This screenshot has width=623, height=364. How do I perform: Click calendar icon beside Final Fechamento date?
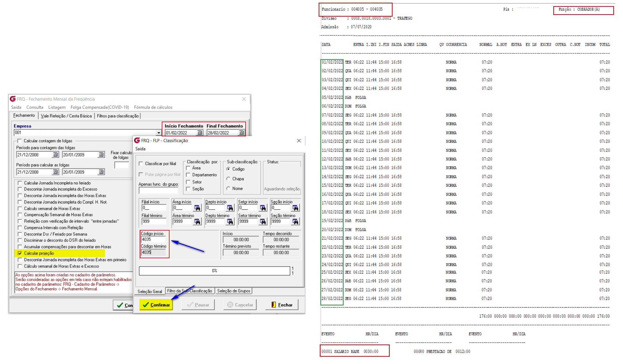click(241, 133)
